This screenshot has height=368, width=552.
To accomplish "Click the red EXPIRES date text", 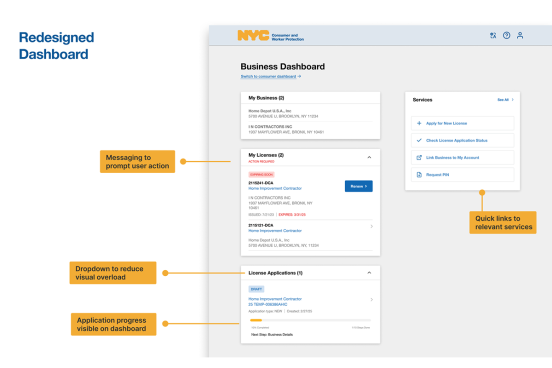I will click(x=292, y=214).
